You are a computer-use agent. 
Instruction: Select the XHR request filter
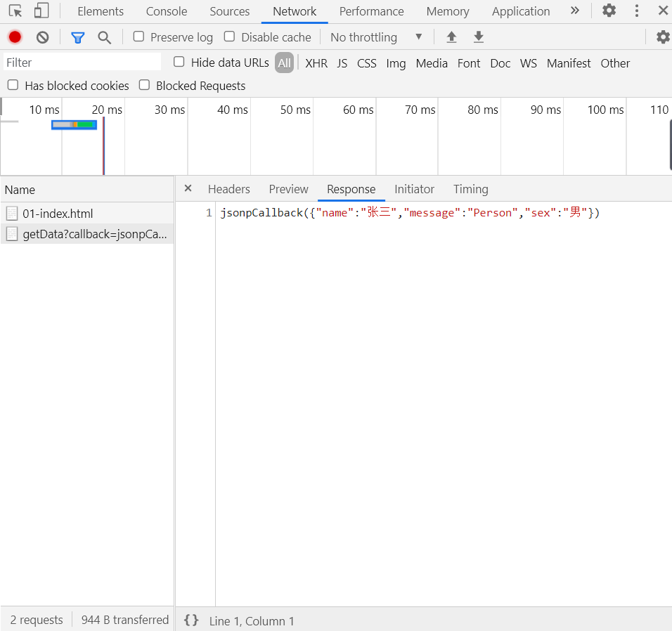pos(316,63)
